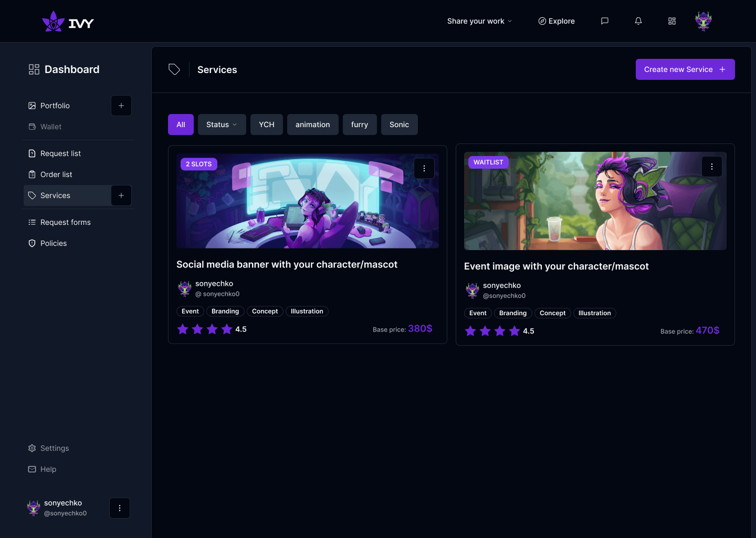756x538 pixels.
Task: Open the Status filter dropdown
Action: click(222, 125)
